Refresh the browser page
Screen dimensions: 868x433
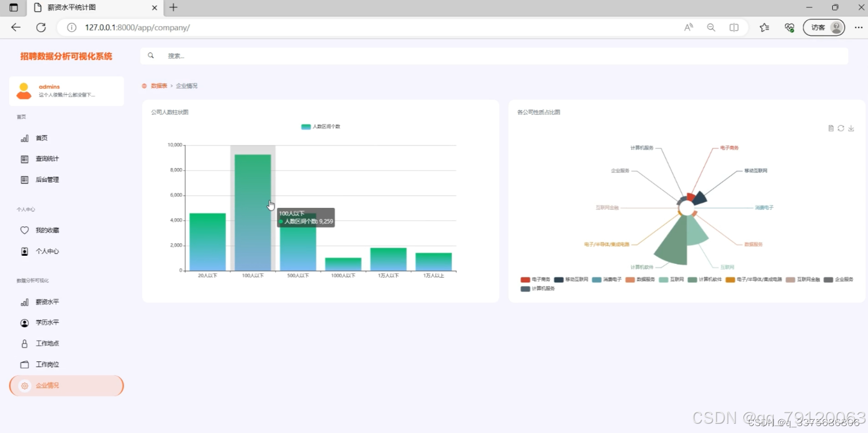click(41, 27)
